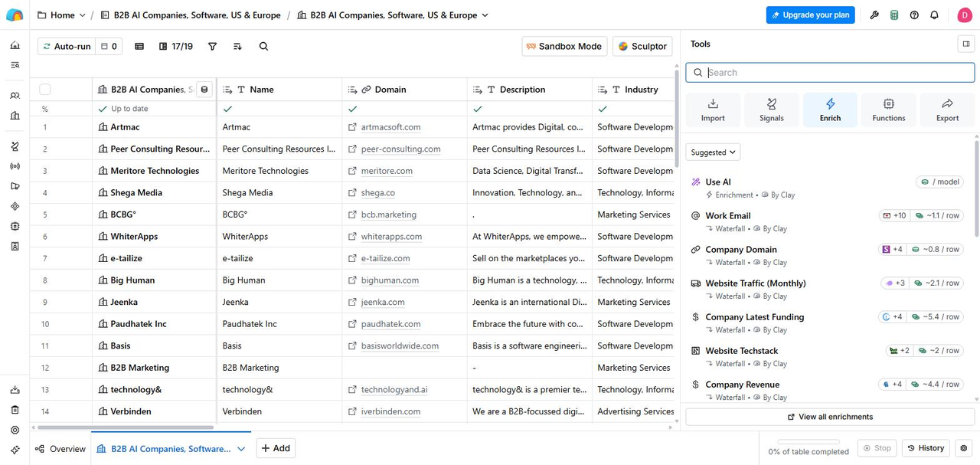
Task: Open the settings gear in the left sidebar
Action: pos(15,430)
